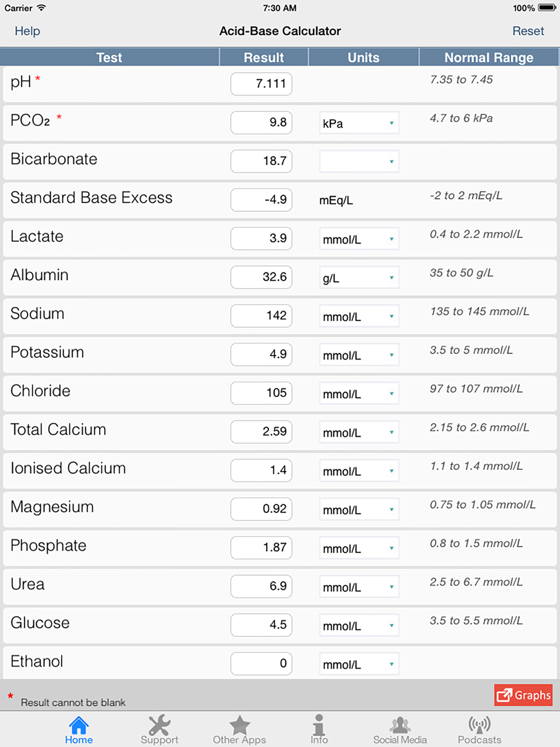Select the Sodium result field
Image resolution: width=560 pixels, height=747 pixels.
point(262,316)
